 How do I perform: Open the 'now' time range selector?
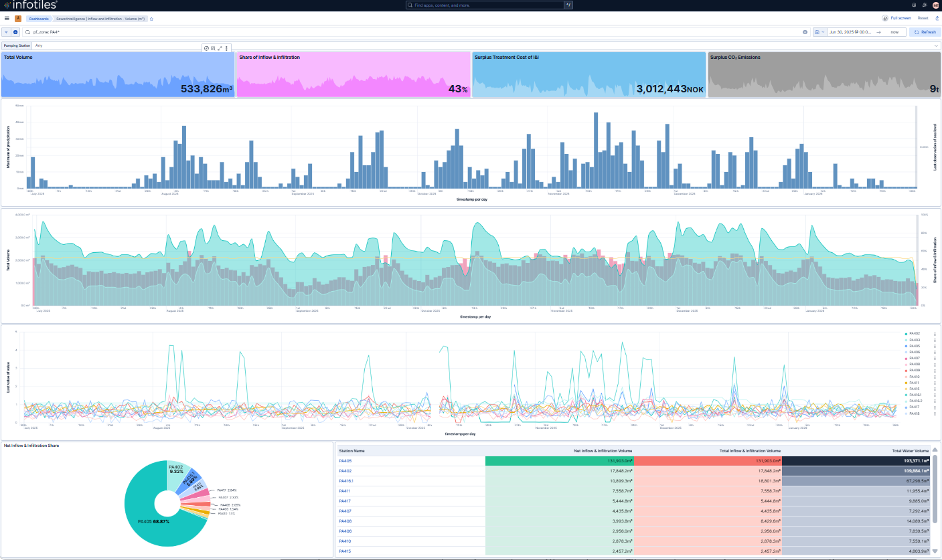click(x=894, y=31)
